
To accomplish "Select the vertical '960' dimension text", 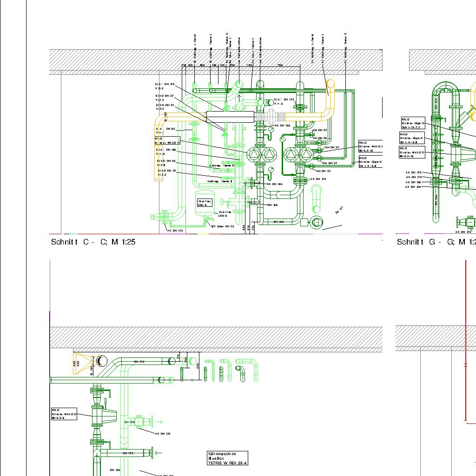I will pyautogui.click(x=244, y=228).
